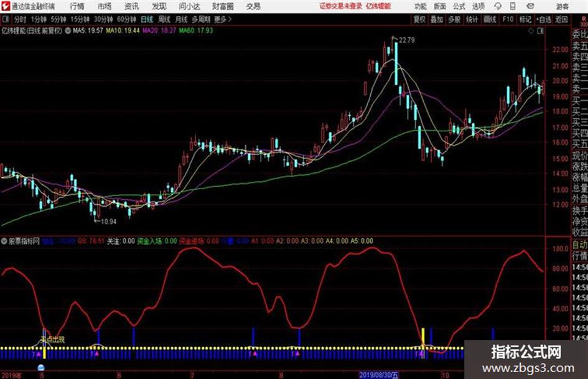The height and width of the screenshot is (379, 588).
Task: Switch to 60分钟 period
Action: pos(126,19)
